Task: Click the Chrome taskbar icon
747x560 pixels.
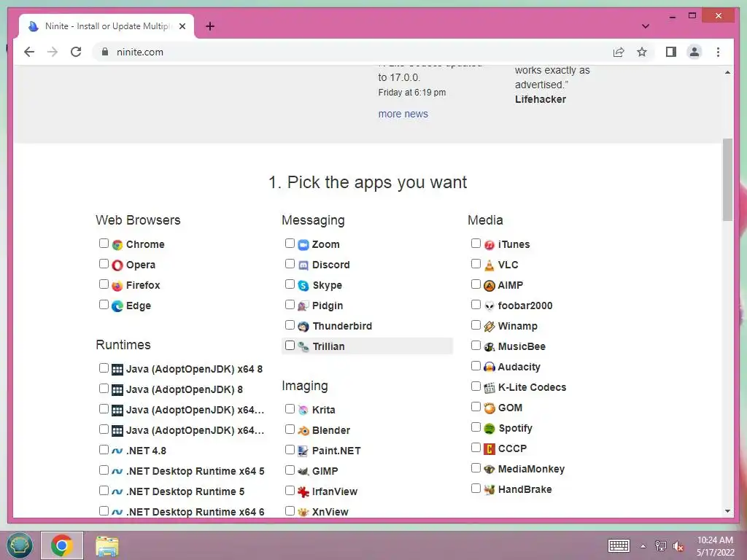Action: coord(62,545)
